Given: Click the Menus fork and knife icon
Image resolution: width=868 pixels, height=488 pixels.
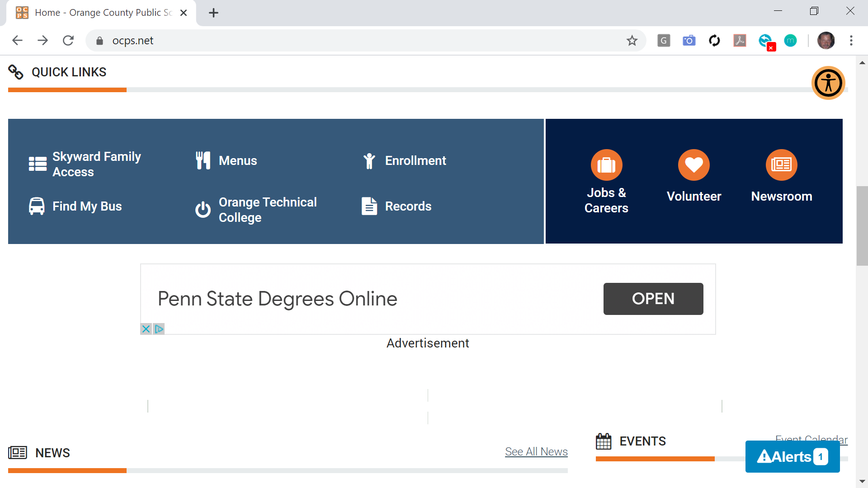Looking at the screenshot, I should tap(203, 160).
